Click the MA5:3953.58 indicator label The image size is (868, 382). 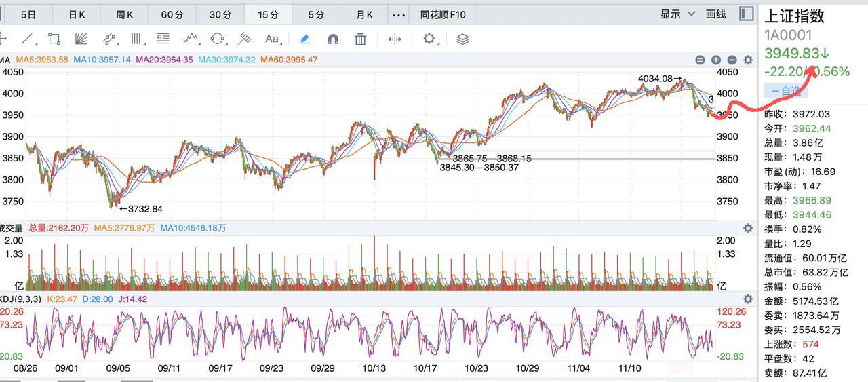[x=42, y=60]
